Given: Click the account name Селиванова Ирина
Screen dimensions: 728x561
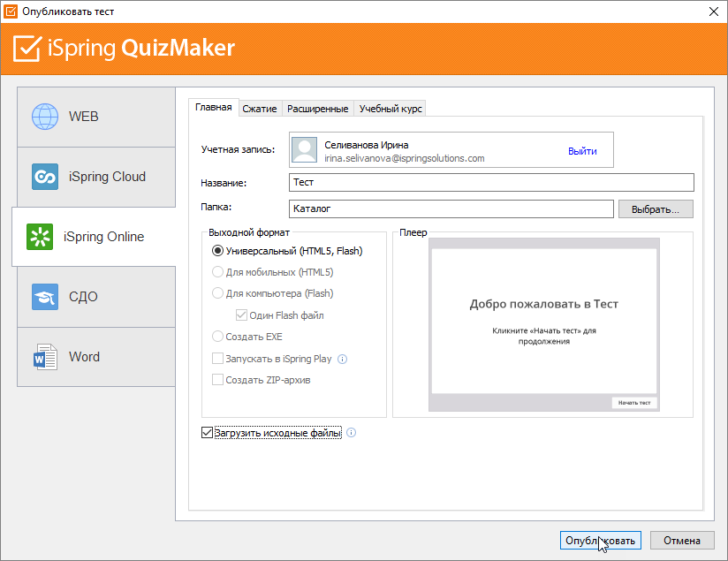Looking at the screenshot, I should coord(367,145).
